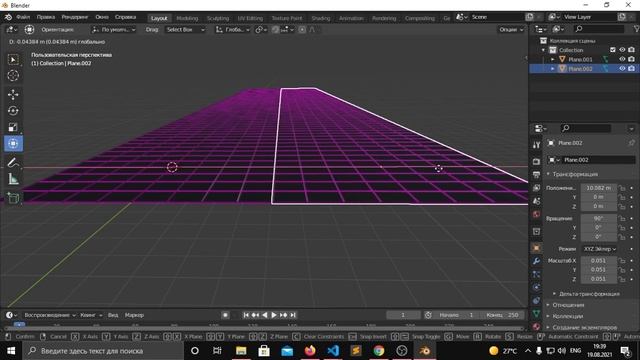This screenshot has height=360, width=640.
Task: Open Visual Studio Code from taskbar
Action: coord(333,351)
